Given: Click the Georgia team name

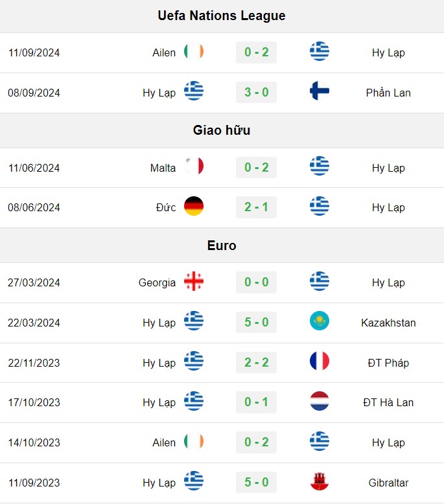Looking at the screenshot, I should 158,282.
